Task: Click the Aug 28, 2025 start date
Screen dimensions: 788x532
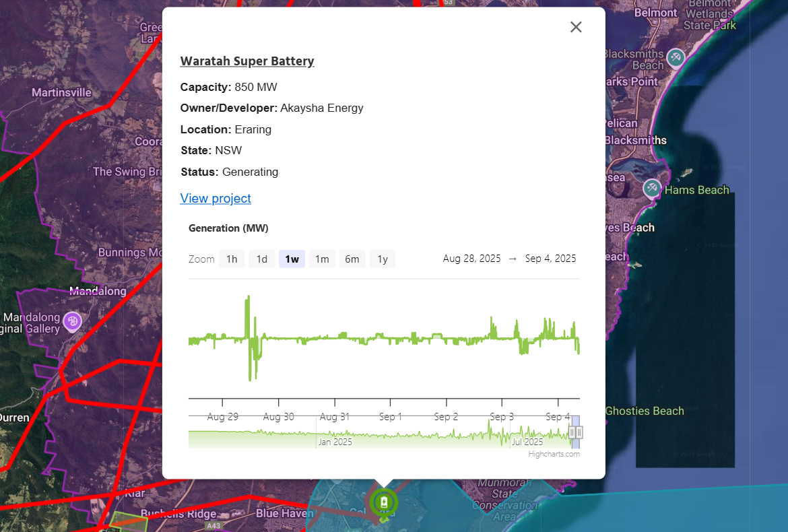Action: point(471,259)
